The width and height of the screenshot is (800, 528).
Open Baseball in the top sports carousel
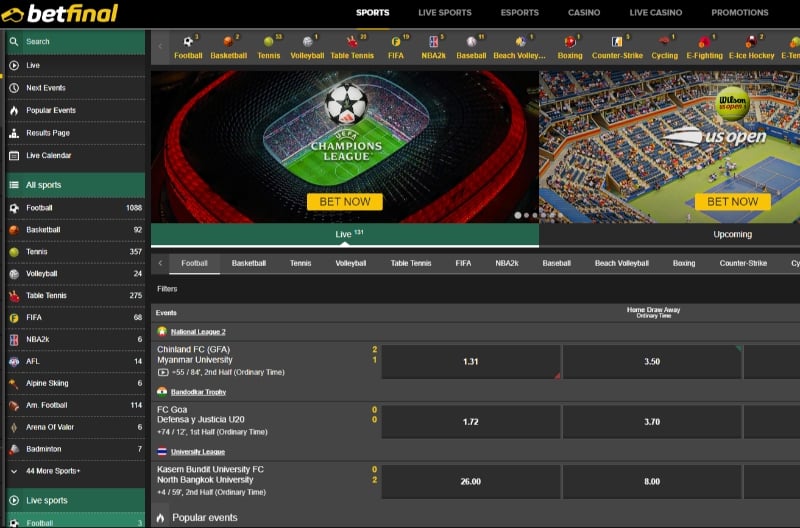471,48
